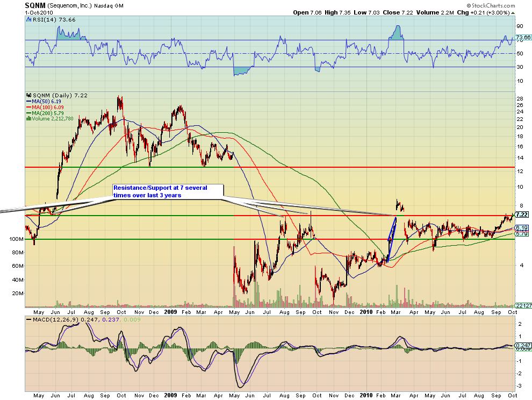The height and width of the screenshot is (400, 532).
Task: Click the Volume 2,212,780 legend label
Action: (x=53, y=118)
